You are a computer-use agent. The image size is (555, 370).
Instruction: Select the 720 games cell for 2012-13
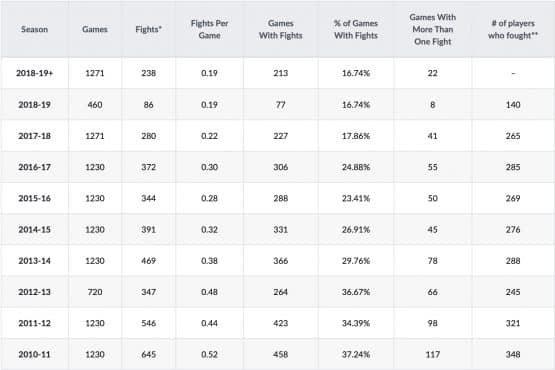(95, 292)
